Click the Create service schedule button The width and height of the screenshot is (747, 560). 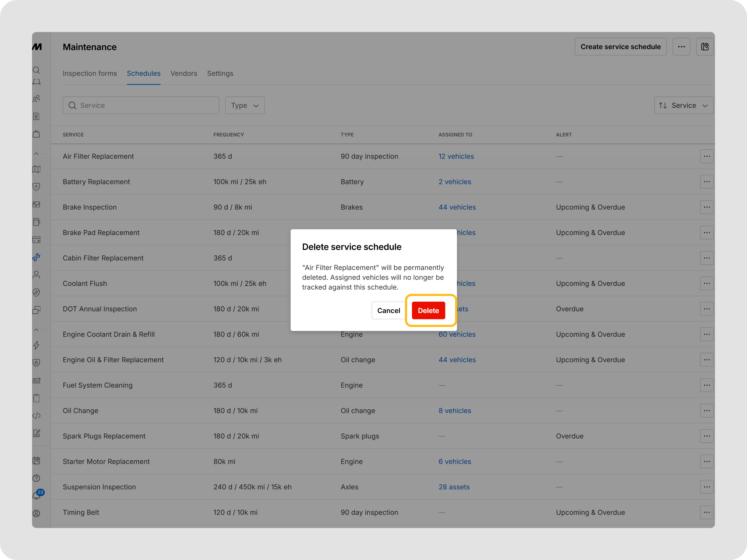click(620, 47)
